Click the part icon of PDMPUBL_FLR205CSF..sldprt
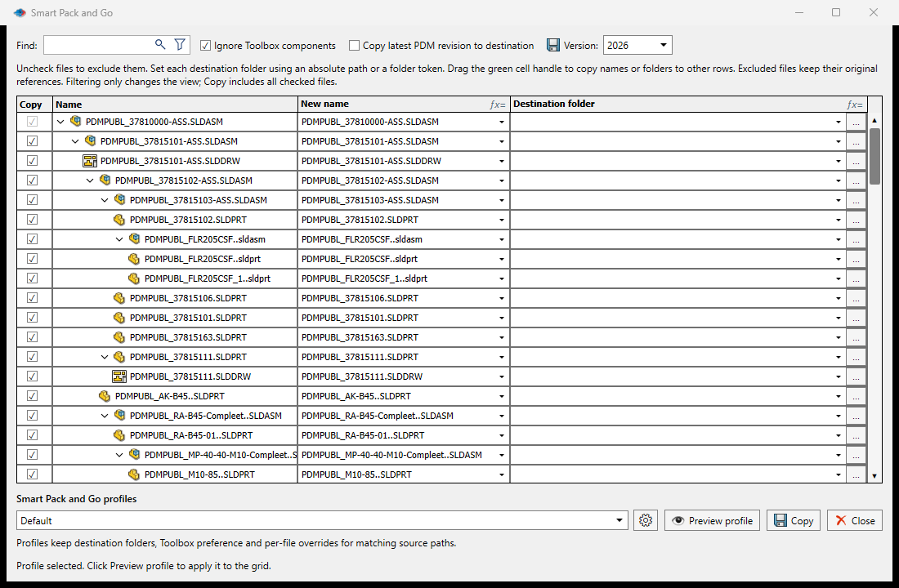This screenshot has width=899, height=588. pyautogui.click(x=134, y=258)
